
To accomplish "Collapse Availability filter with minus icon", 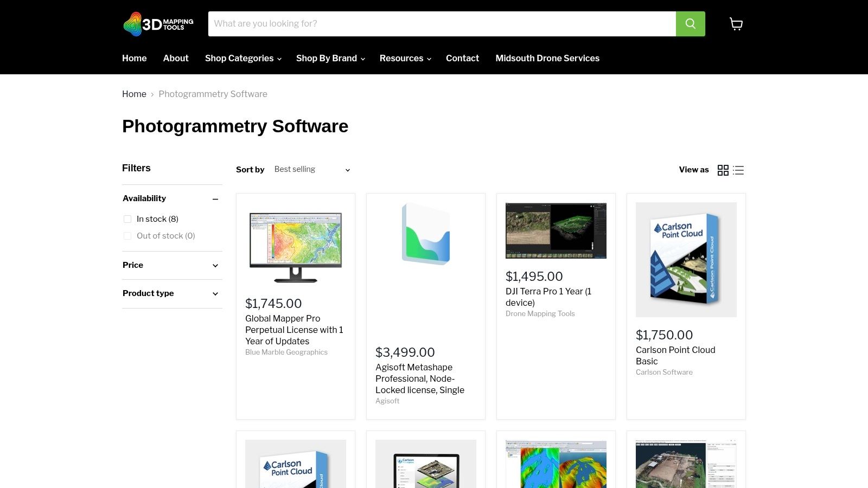I will point(215,199).
